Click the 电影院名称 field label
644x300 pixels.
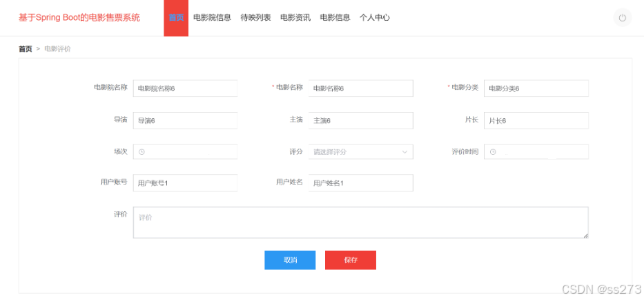pos(110,87)
